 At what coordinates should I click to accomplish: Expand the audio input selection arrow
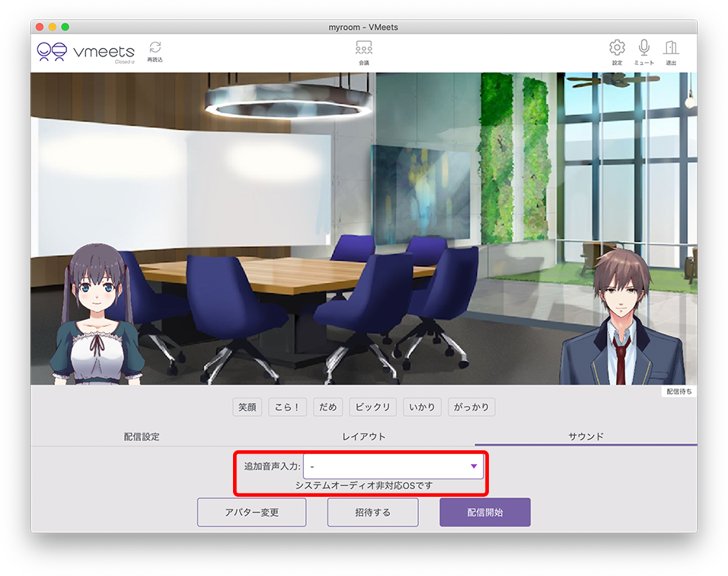(x=474, y=466)
